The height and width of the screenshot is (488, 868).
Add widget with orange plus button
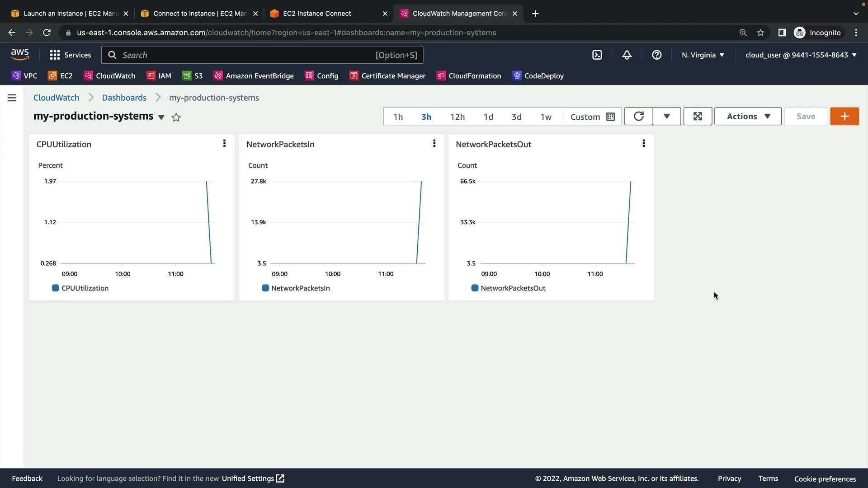(844, 116)
